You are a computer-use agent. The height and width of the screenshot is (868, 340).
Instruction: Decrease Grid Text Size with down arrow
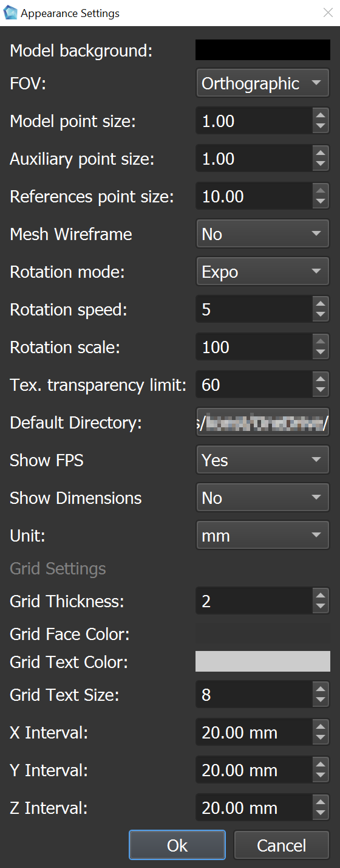pyautogui.click(x=321, y=701)
